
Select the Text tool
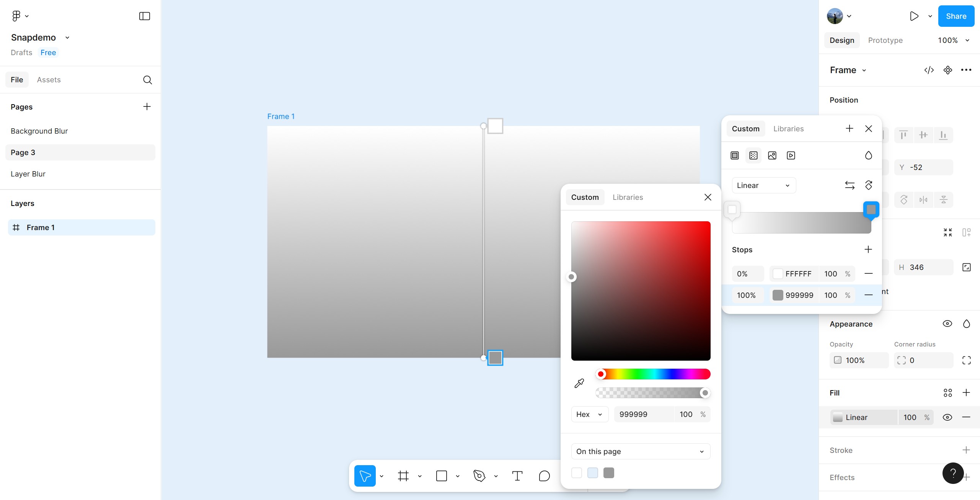[517, 476]
